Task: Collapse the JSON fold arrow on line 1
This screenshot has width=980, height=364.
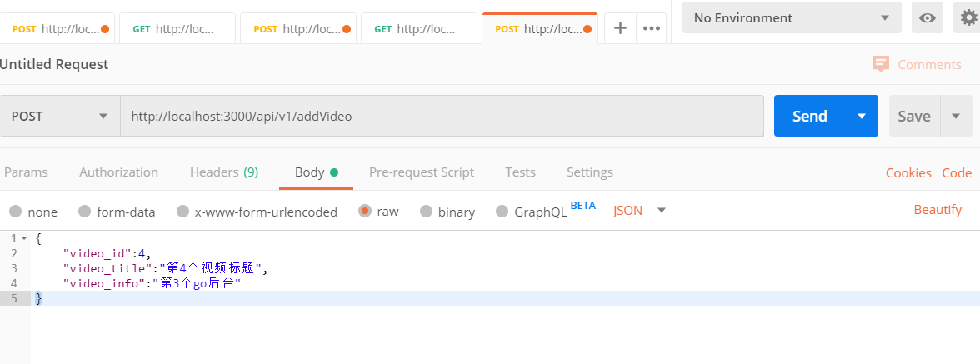Action: click(23, 238)
